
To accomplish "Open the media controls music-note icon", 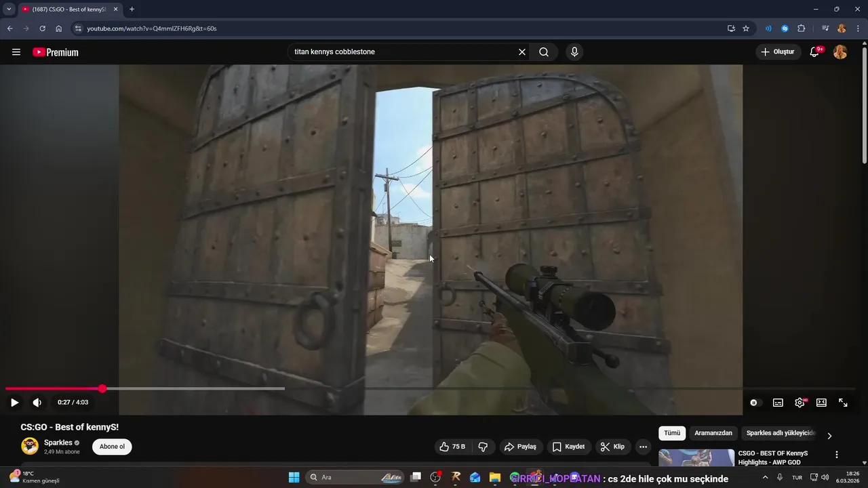I will tap(825, 28).
